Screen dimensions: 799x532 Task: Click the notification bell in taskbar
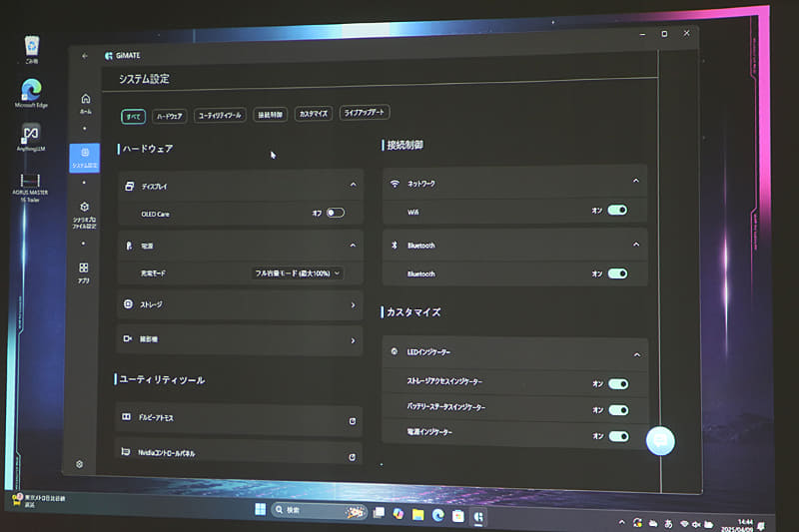click(761, 526)
